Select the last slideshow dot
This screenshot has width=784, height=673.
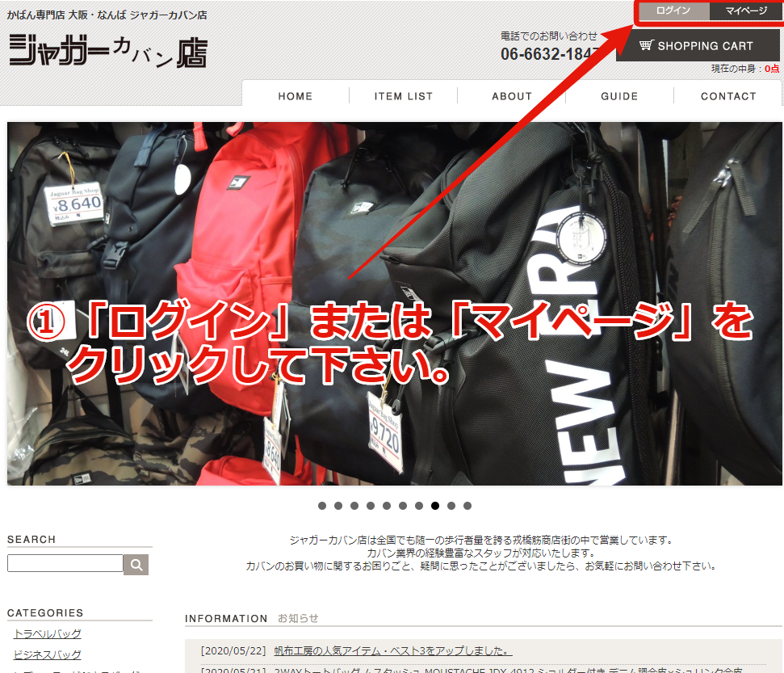coord(467,506)
